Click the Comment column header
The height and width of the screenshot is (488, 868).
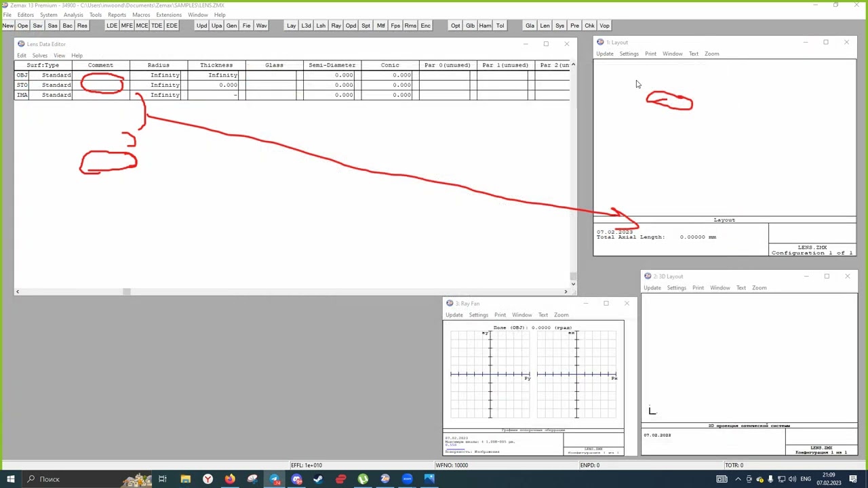click(100, 65)
